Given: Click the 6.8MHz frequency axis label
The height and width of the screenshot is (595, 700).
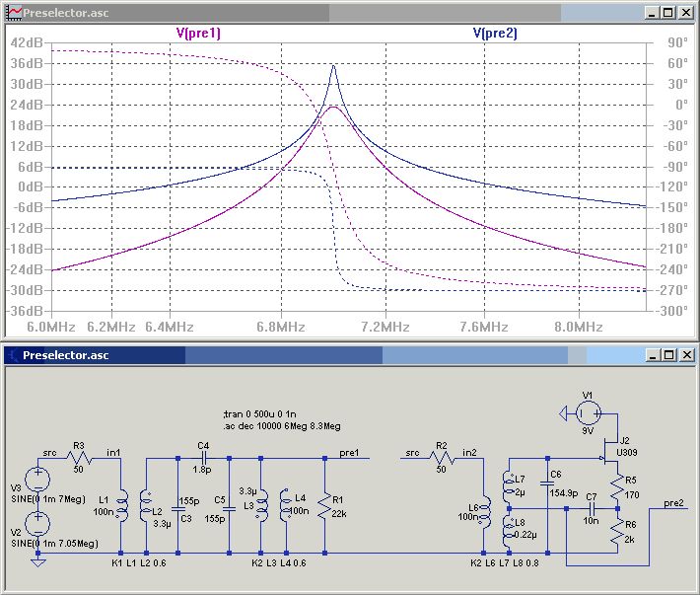Looking at the screenshot, I should pos(281,327).
